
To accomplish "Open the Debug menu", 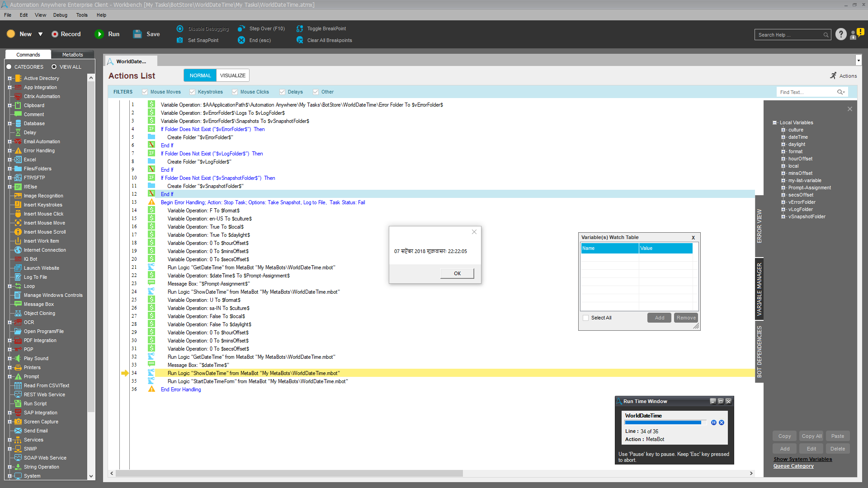I will pyautogui.click(x=60, y=15).
